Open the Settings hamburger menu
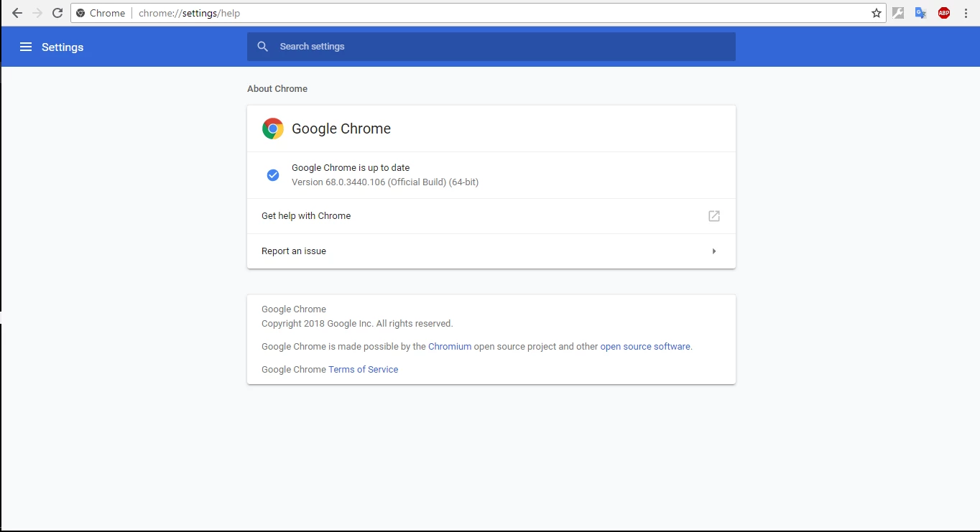Screen dimensions: 980x532 click(x=26, y=47)
